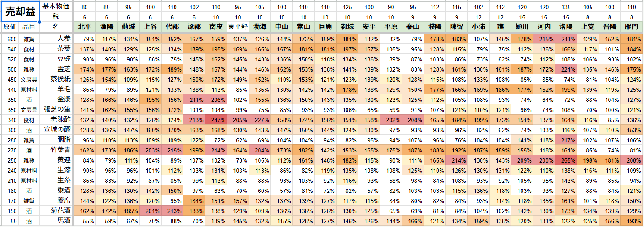Select the 文房具 category cell beside 蔡侯紙
644x227 pixels.
click(x=29, y=79)
